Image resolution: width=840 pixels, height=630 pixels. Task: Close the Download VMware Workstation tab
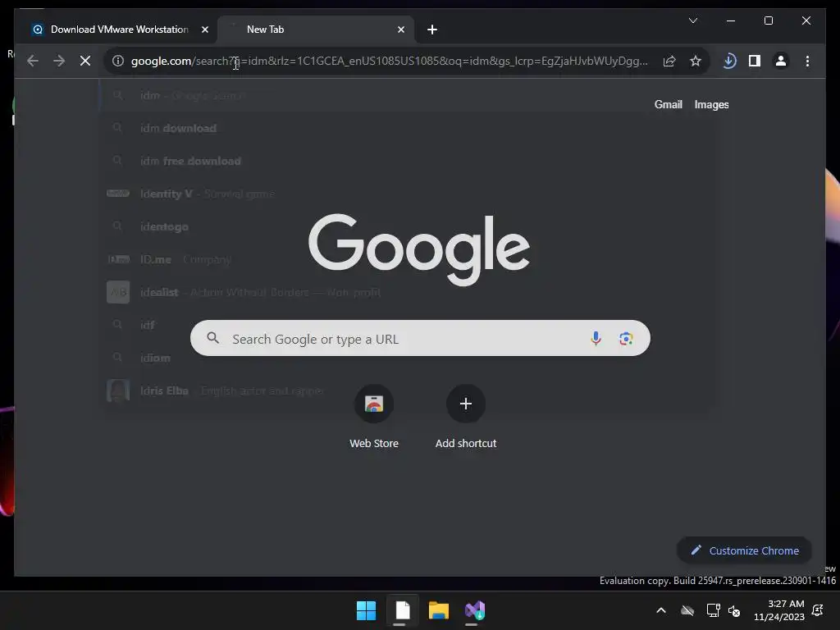pos(204,30)
